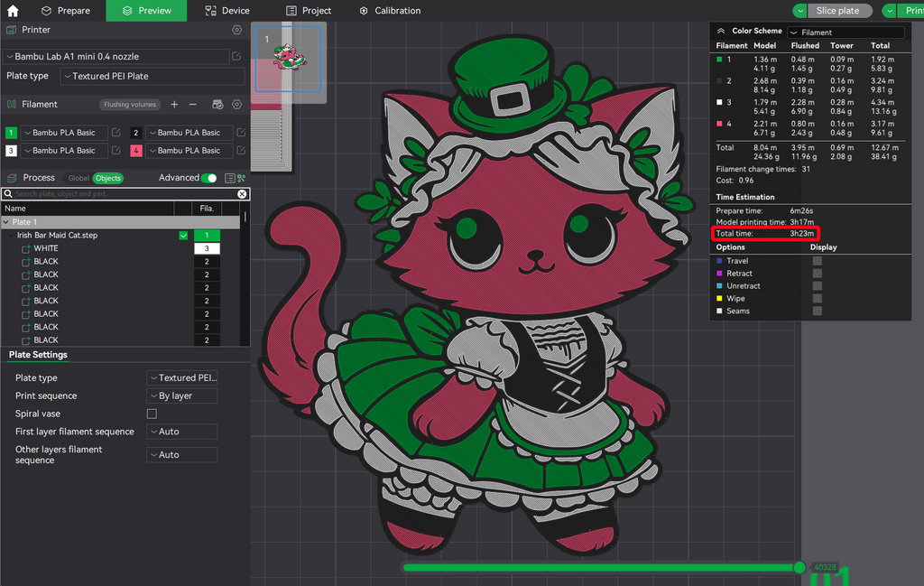Open process settings list icon
The height and width of the screenshot is (586, 924).
pyautogui.click(x=230, y=178)
